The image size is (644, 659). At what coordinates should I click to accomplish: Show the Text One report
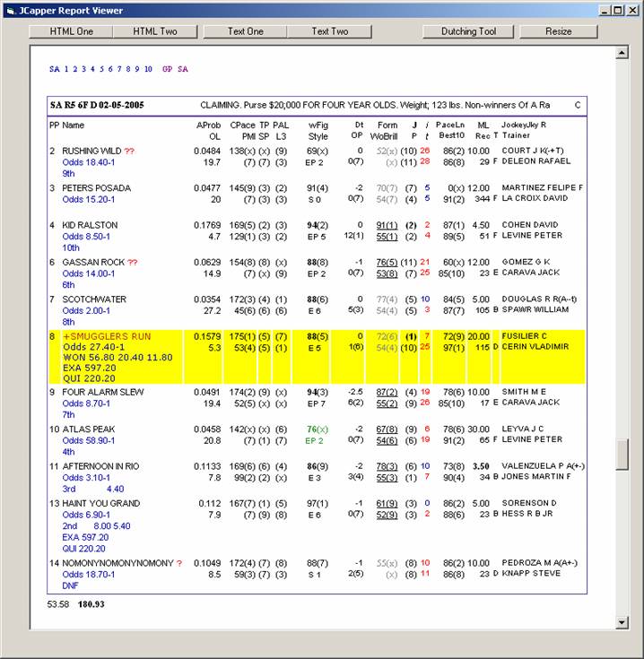point(246,31)
